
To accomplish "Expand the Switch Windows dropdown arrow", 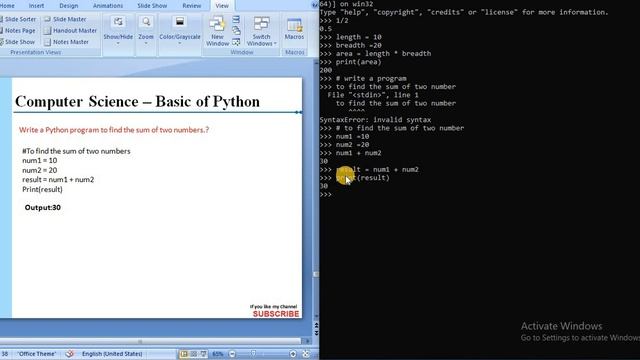I will pyautogui.click(x=275, y=44).
